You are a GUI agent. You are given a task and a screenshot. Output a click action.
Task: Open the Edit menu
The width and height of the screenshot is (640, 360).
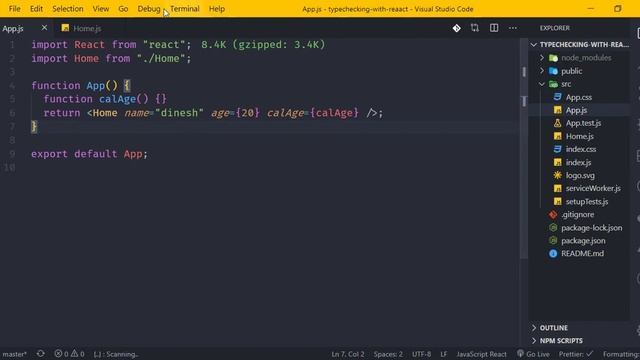pos(36,9)
